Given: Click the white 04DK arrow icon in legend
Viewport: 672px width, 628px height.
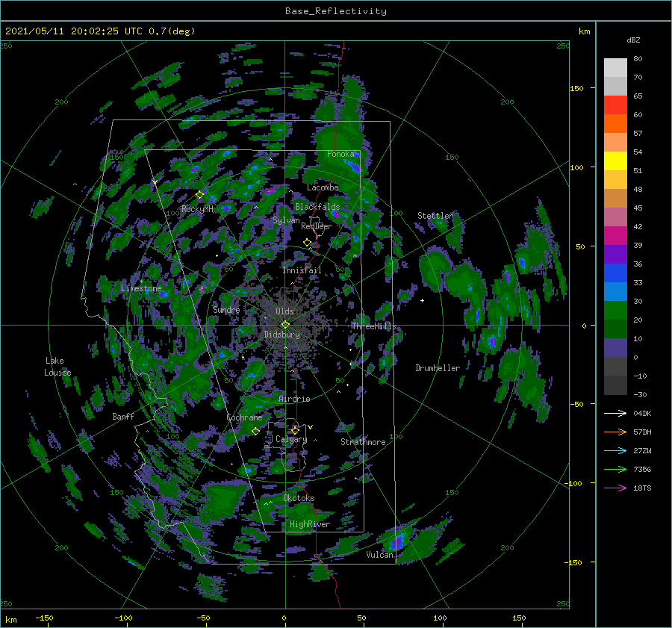Looking at the screenshot, I should [615, 413].
